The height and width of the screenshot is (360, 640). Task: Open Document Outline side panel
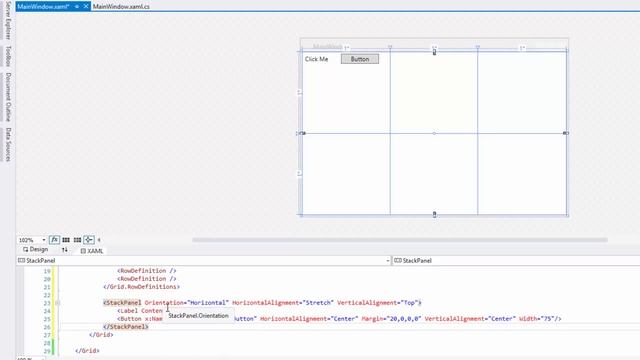pos(8,97)
